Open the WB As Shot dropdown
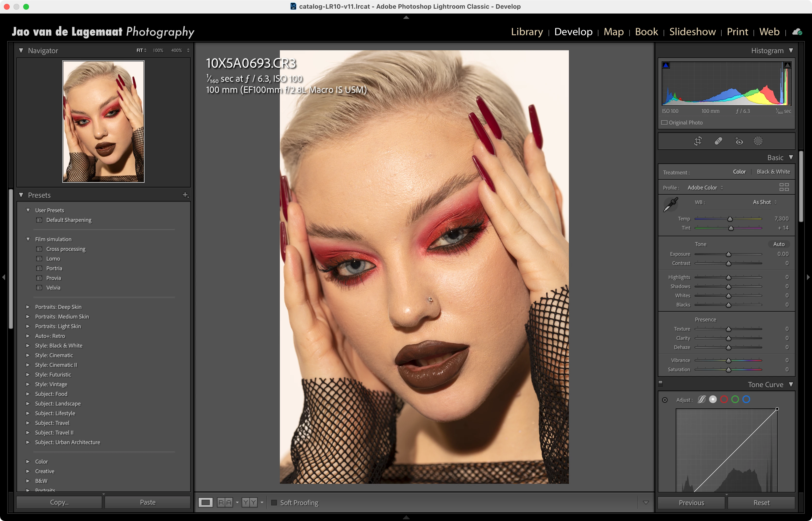812x521 pixels. tap(765, 202)
